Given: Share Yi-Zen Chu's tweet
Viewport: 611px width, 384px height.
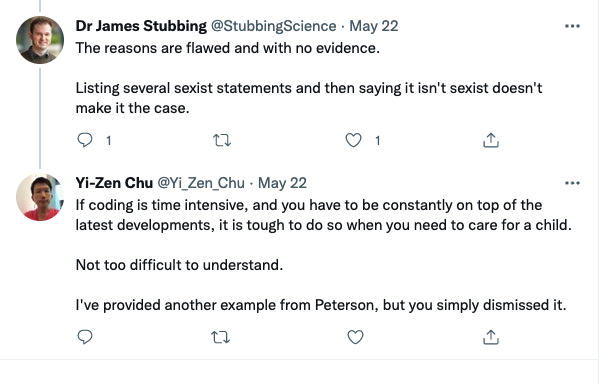Looking at the screenshot, I should pos(491,337).
